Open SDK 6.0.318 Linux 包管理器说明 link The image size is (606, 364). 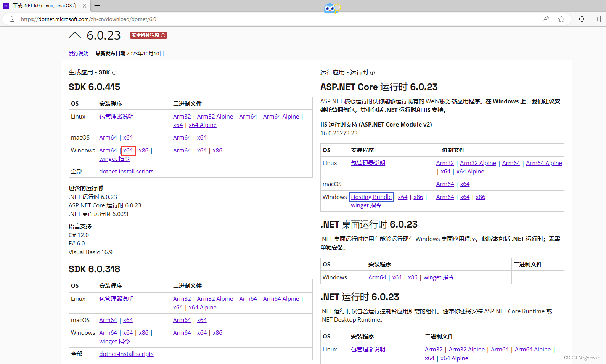tap(116, 299)
